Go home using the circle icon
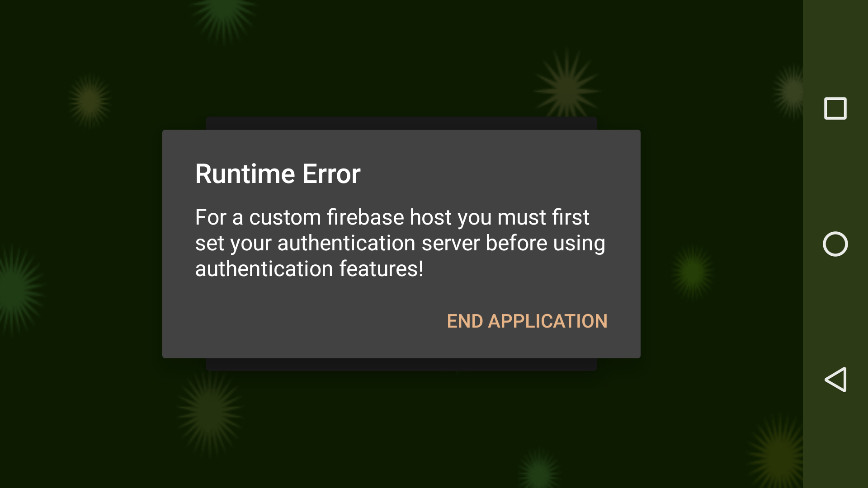The width and height of the screenshot is (868, 488). (x=835, y=244)
